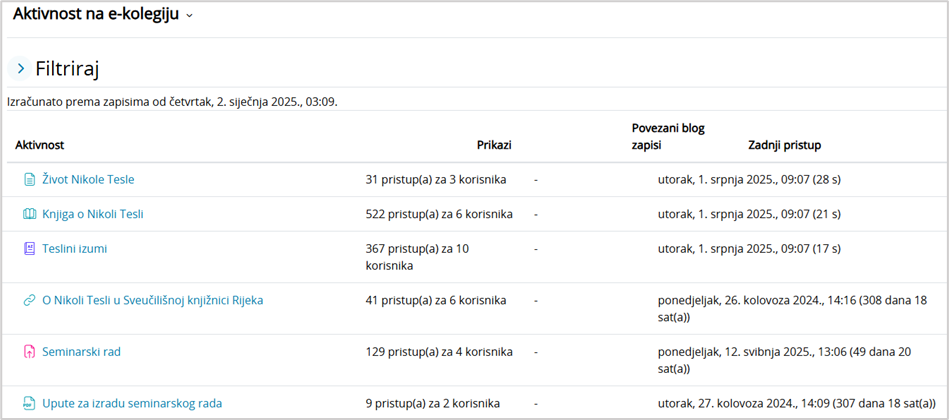
Task: Click the Prikazi column header
Action: [x=494, y=145]
